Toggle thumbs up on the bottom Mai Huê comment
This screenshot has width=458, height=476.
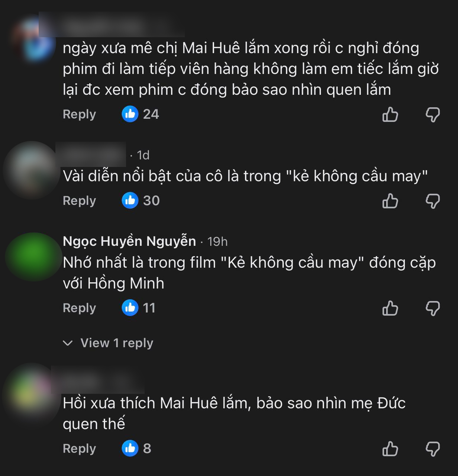[x=390, y=448]
